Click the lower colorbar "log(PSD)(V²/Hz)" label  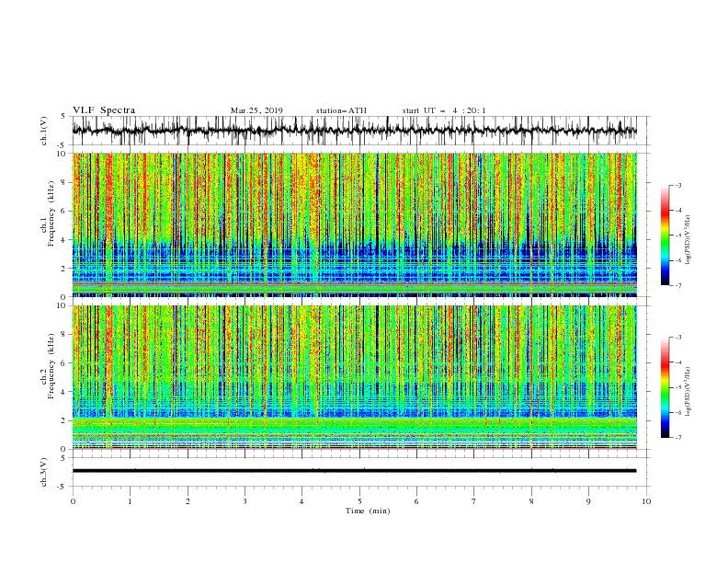point(688,392)
